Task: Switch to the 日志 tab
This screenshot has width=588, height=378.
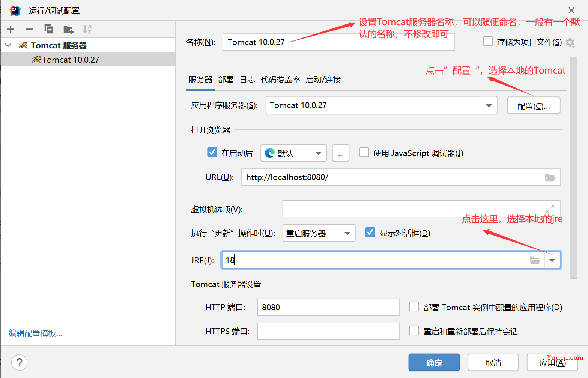Action: 248,79
